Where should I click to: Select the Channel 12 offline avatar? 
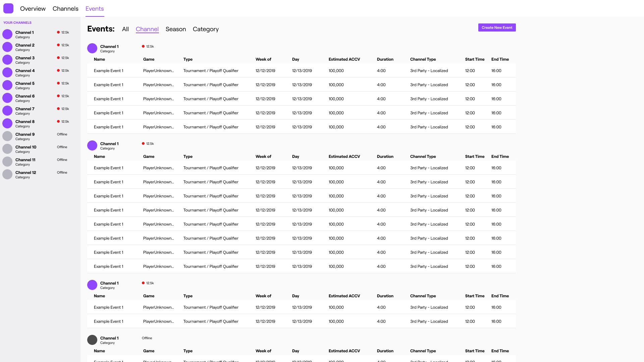click(x=7, y=174)
